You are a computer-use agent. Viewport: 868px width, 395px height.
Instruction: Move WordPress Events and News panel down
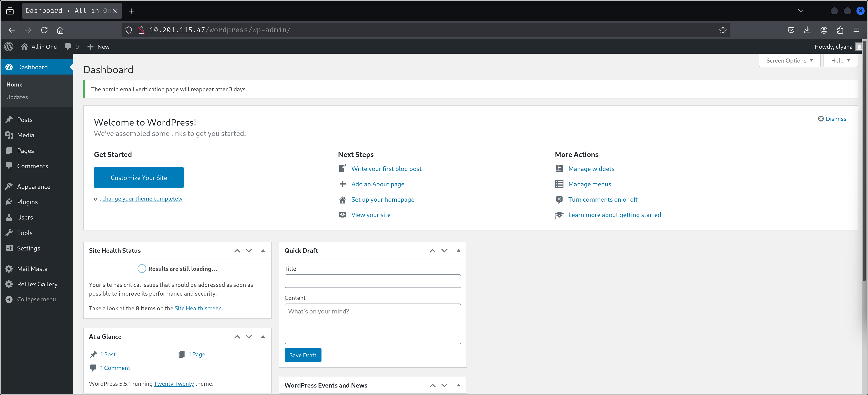click(444, 385)
